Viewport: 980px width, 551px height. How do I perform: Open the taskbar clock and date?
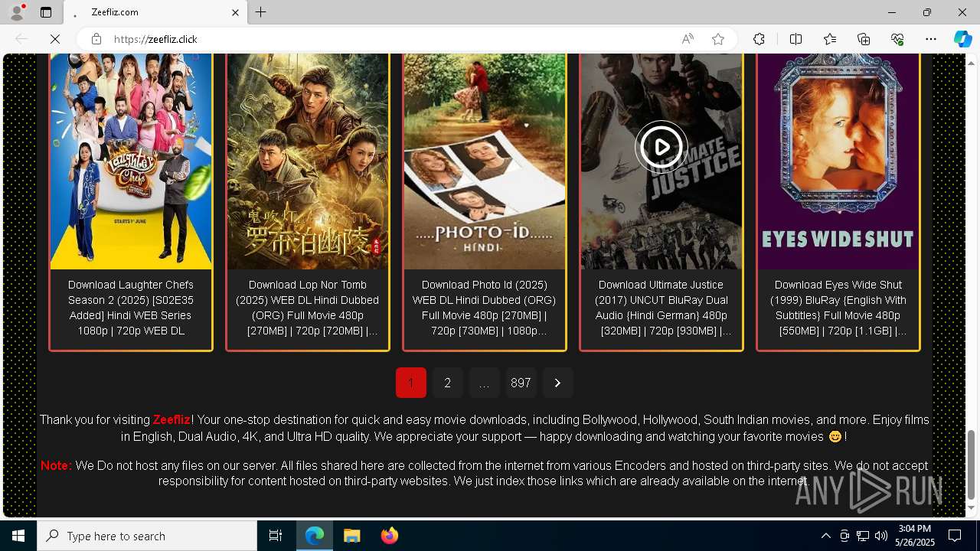[x=915, y=536]
